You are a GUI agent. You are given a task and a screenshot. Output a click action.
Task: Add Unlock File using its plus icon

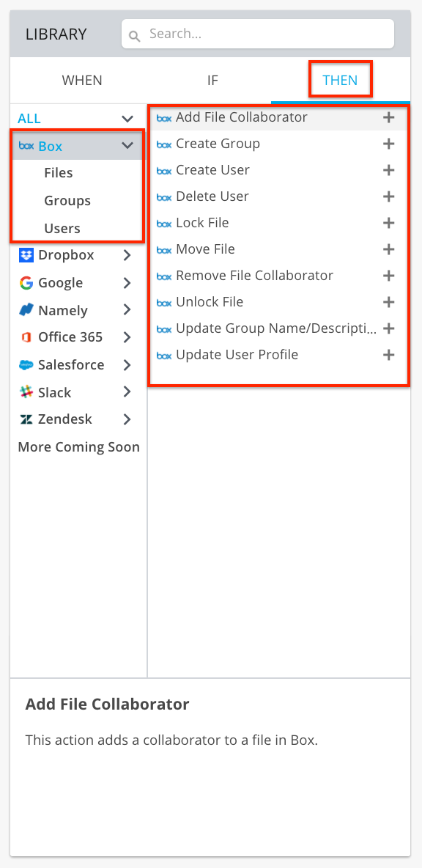tap(389, 302)
